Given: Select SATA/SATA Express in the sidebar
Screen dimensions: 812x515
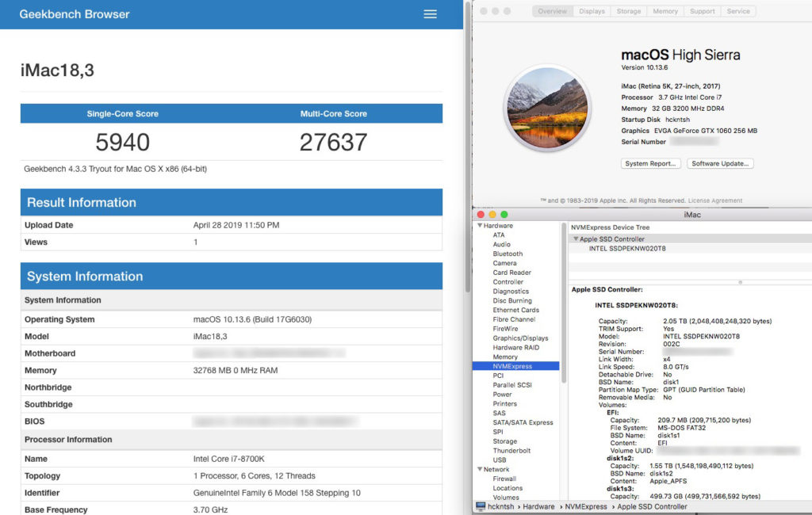Looking at the screenshot, I should coord(523,422).
